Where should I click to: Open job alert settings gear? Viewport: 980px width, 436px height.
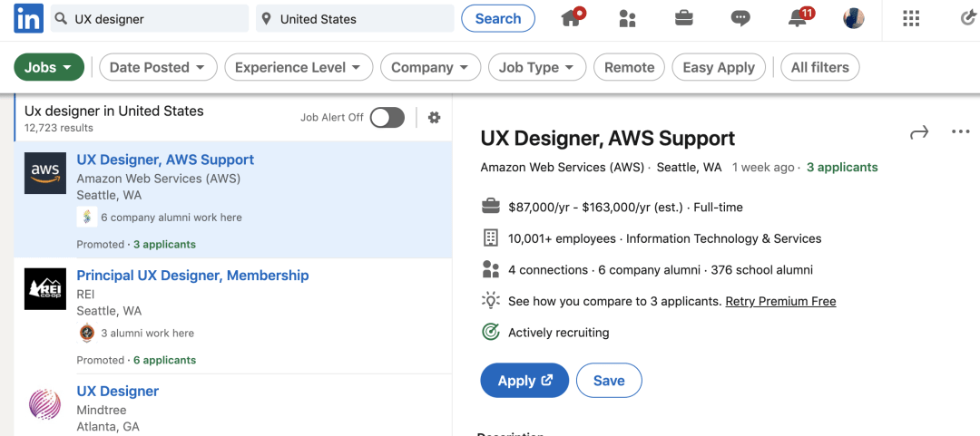point(435,118)
